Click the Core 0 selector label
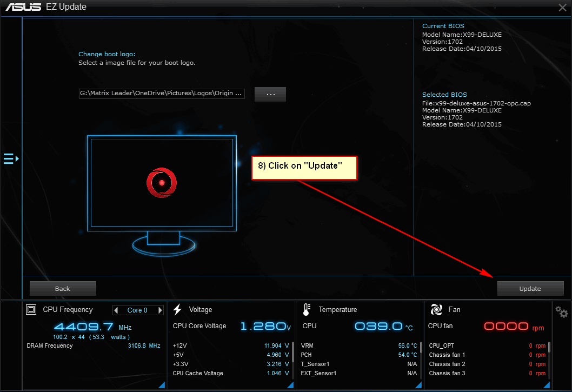The image size is (572, 392). tap(137, 310)
